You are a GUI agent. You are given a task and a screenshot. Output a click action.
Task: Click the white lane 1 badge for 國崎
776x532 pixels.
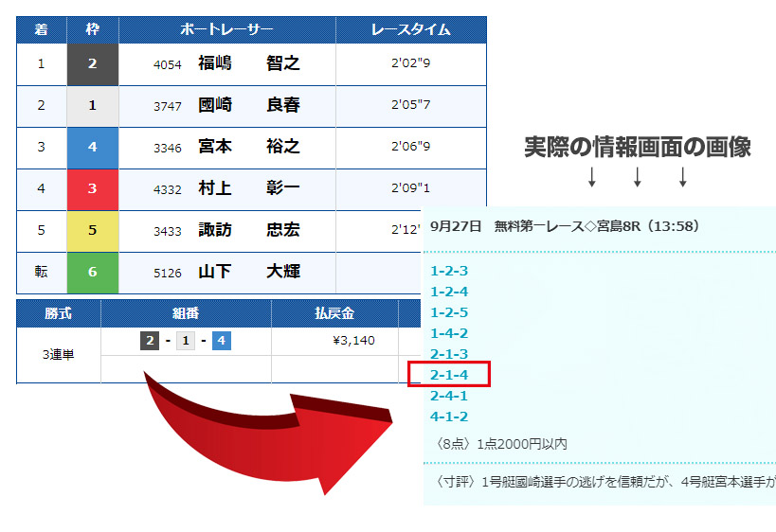tap(92, 106)
